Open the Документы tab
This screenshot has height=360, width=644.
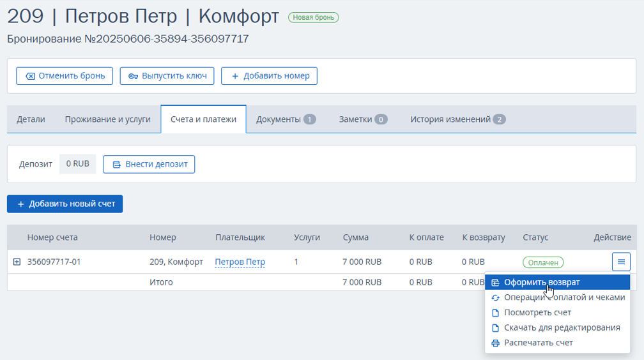(x=286, y=119)
